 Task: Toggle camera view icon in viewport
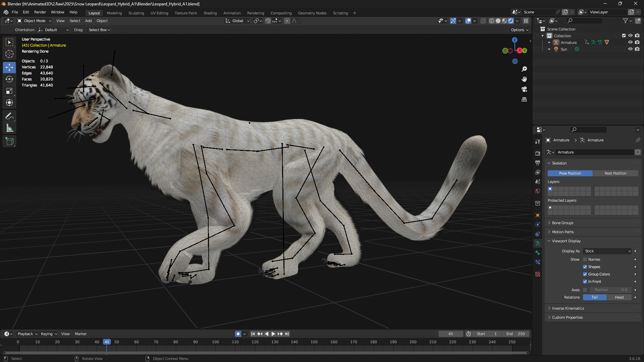pos(524,89)
